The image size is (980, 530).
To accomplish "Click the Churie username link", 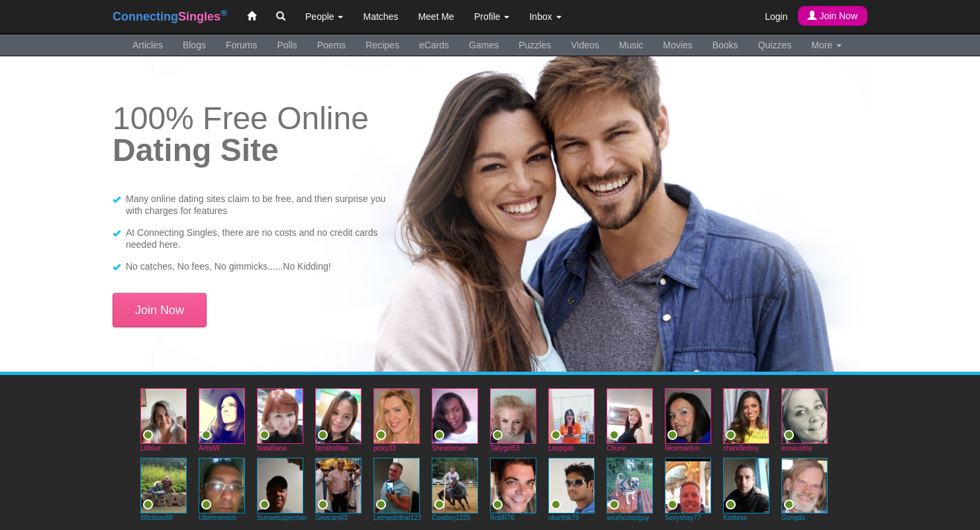I will coord(616,449).
